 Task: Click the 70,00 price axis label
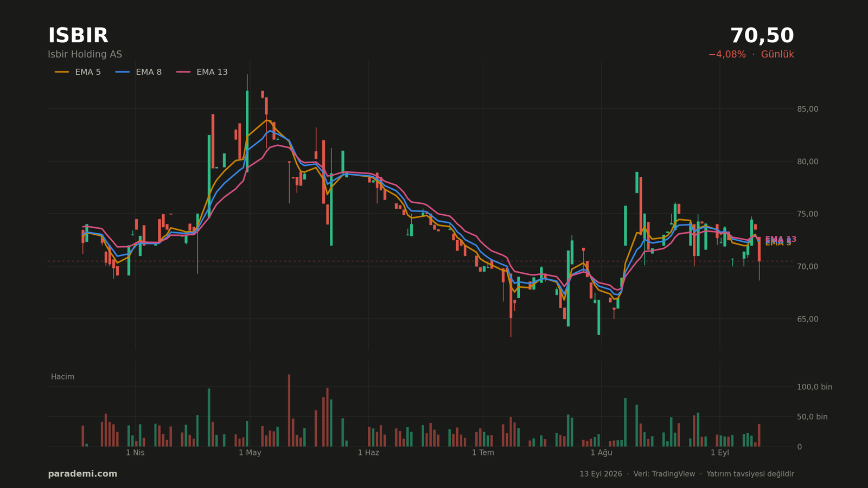tap(807, 267)
